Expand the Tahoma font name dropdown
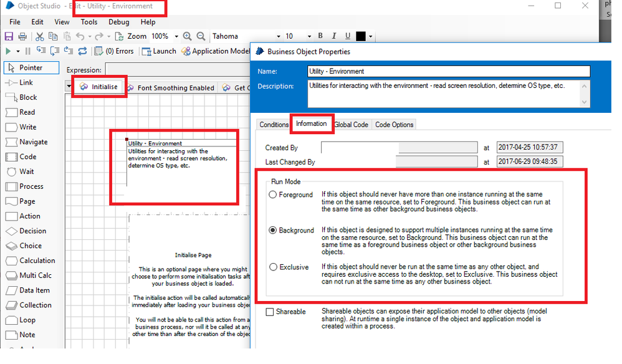 pos(278,37)
